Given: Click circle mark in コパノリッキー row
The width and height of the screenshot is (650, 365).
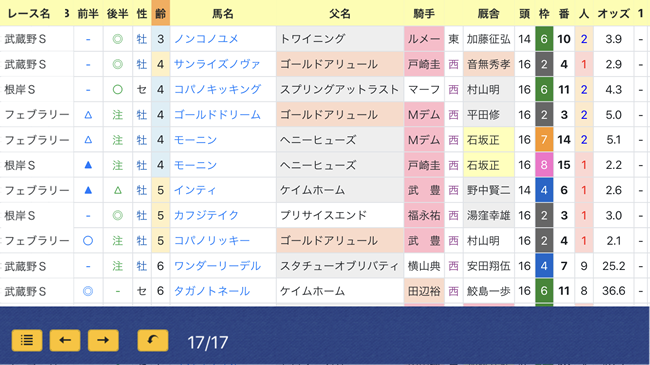Looking at the screenshot, I should coord(88,241).
